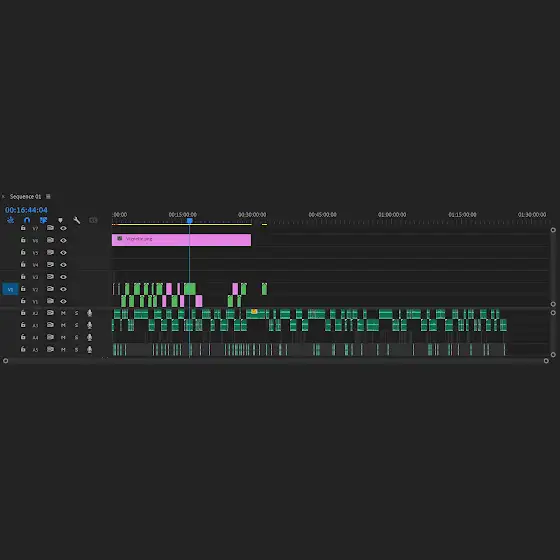Click the V1 source patching button
Image resolution: width=560 pixels, height=560 pixels.
tap(10, 289)
